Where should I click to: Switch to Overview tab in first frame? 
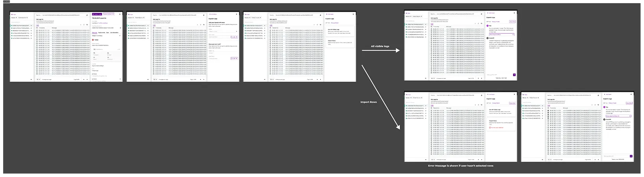[95, 32]
